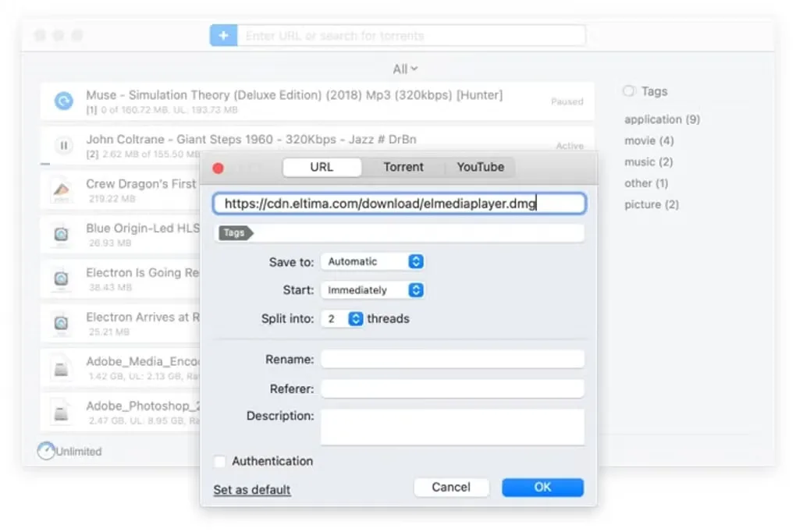Click the Electron Is Going file icon
Image resolution: width=796 pixels, height=532 pixels.
[62, 278]
